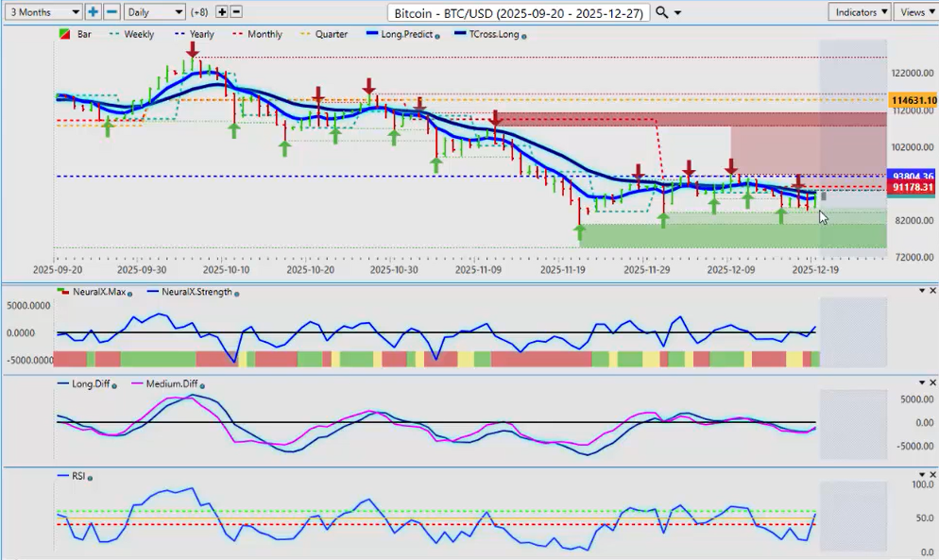
Task: Open the Indicators menu
Action: [860, 12]
